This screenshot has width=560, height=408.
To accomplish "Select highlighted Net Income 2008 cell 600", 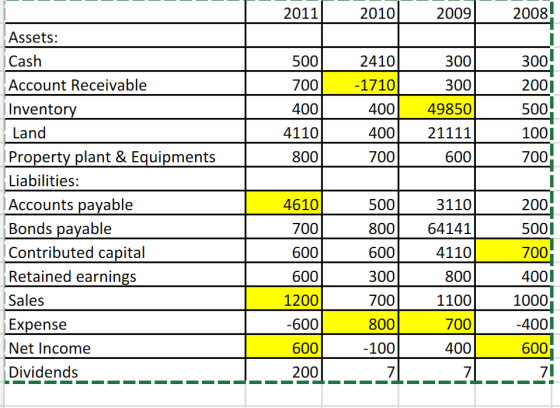I will (513, 347).
